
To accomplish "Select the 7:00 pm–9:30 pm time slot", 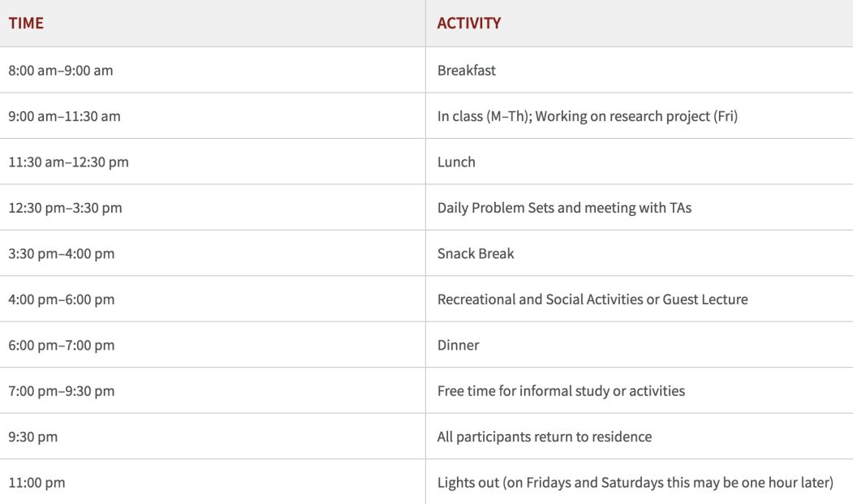I will click(x=62, y=391).
